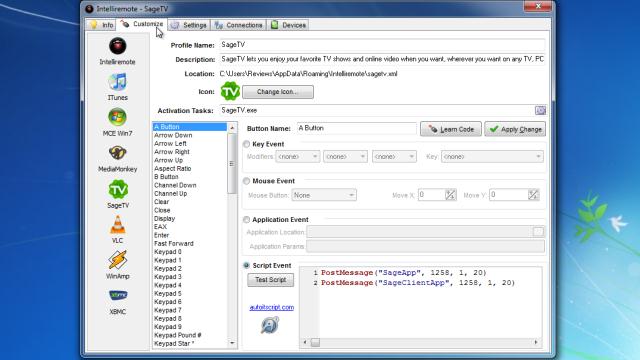Click the script horizontal scrollbar thumb
Image resolution: width=640 pixels, height=360 pixels.
(x=315, y=342)
